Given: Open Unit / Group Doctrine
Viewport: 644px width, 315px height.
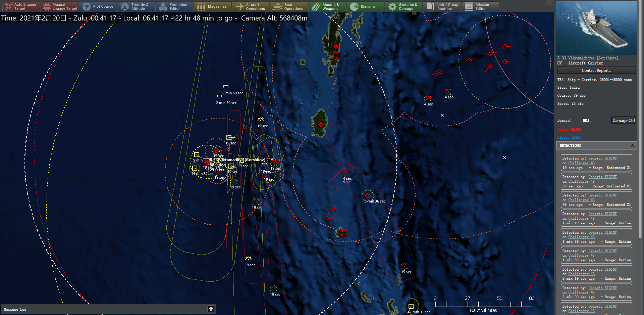Looking at the screenshot, I should pyautogui.click(x=442, y=6).
